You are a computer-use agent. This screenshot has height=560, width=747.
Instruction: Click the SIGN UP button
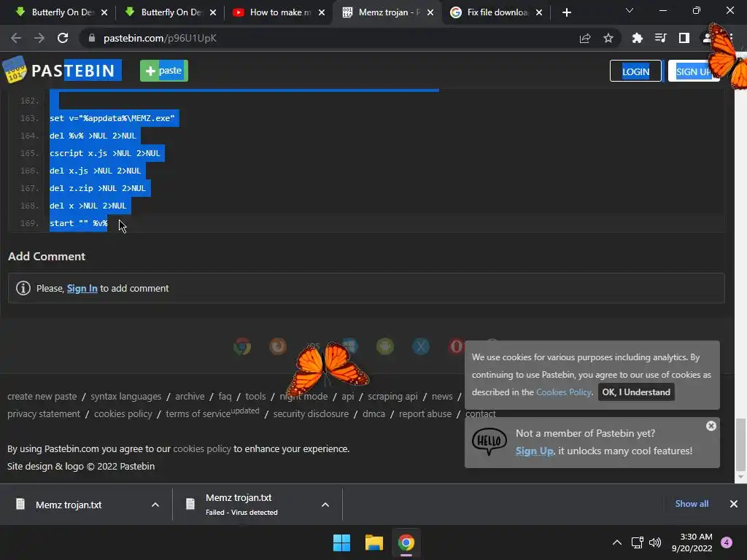(x=693, y=71)
